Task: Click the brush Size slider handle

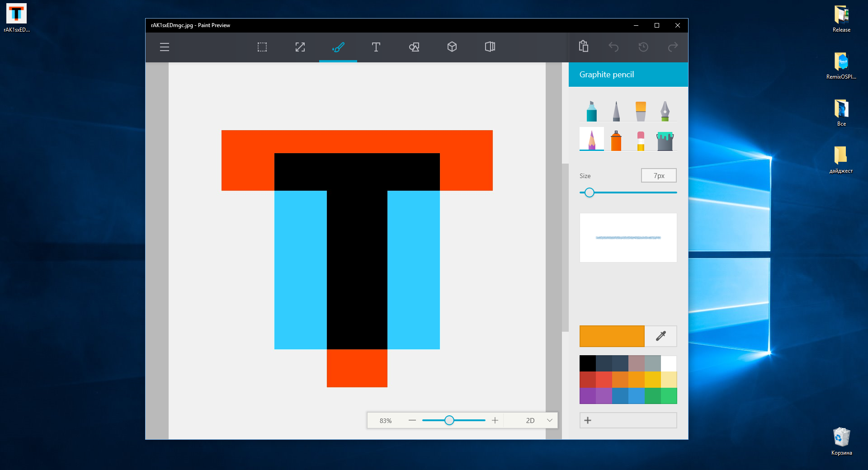Action: click(589, 193)
